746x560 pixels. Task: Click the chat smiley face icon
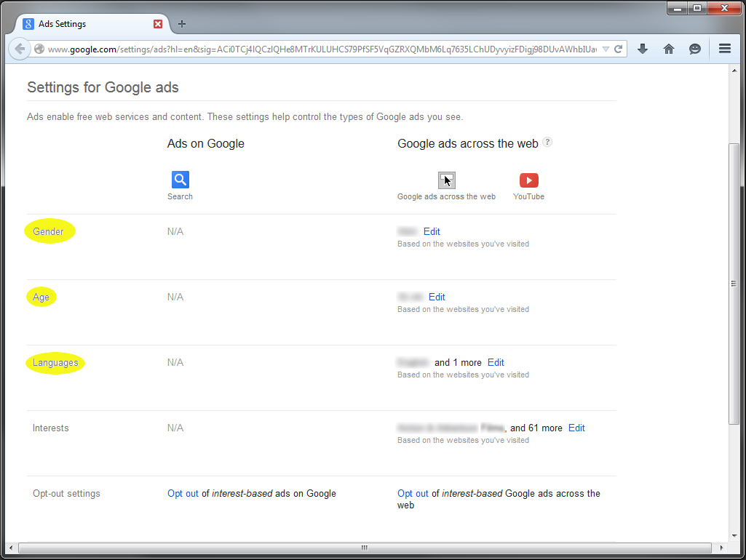point(694,49)
